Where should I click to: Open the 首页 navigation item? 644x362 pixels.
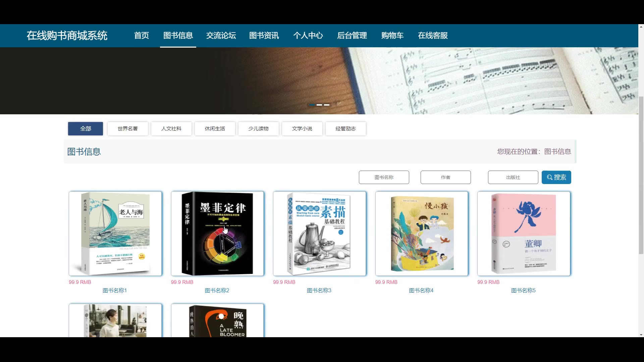click(x=142, y=36)
